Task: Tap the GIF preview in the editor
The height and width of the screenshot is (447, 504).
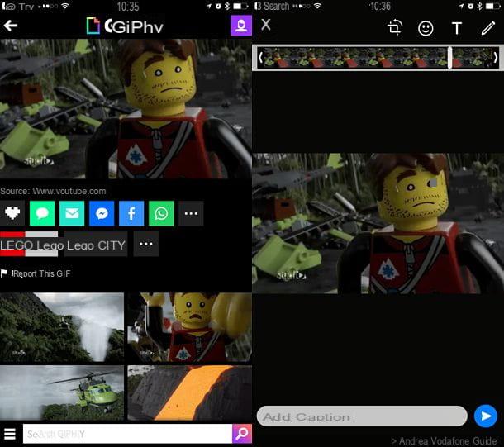Action: (x=378, y=223)
